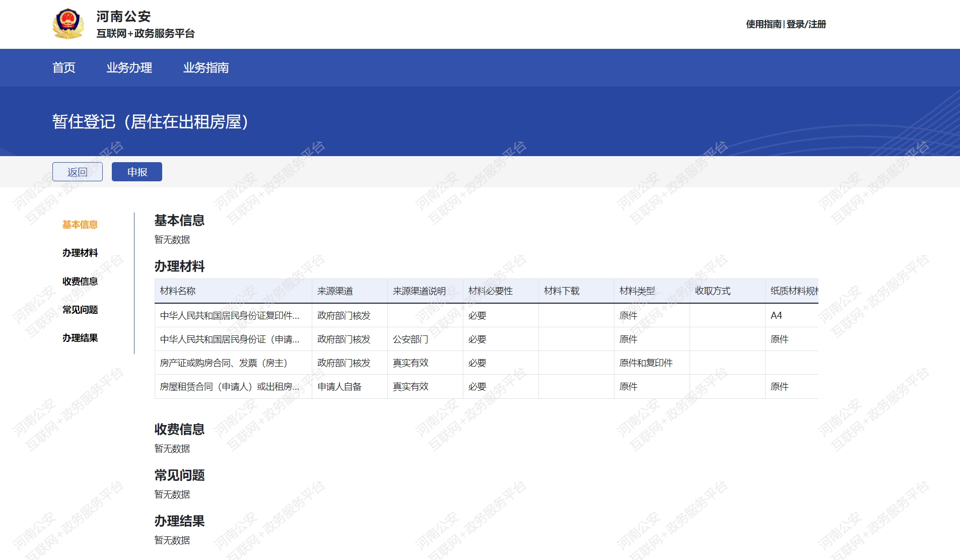Click the 材料名称 column header
Screen dimensions: 960x560
coord(178,291)
